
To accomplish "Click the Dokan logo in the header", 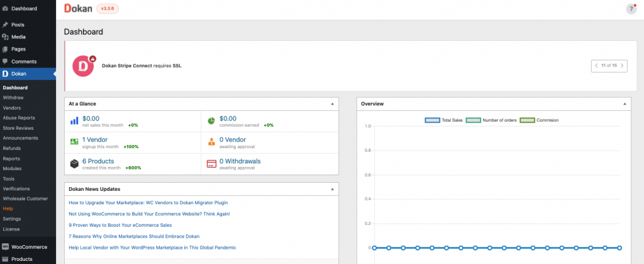I will coord(78,9).
